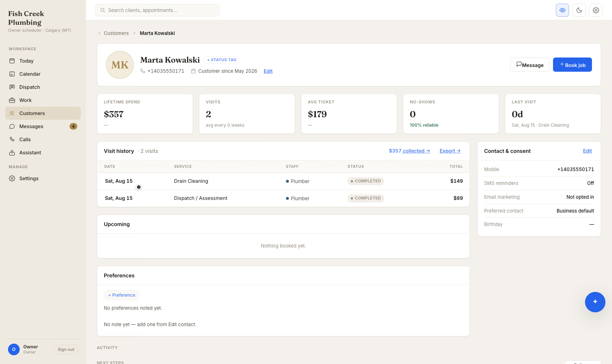Open the Calls page
The width and height of the screenshot is (612, 364).
click(43, 139)
